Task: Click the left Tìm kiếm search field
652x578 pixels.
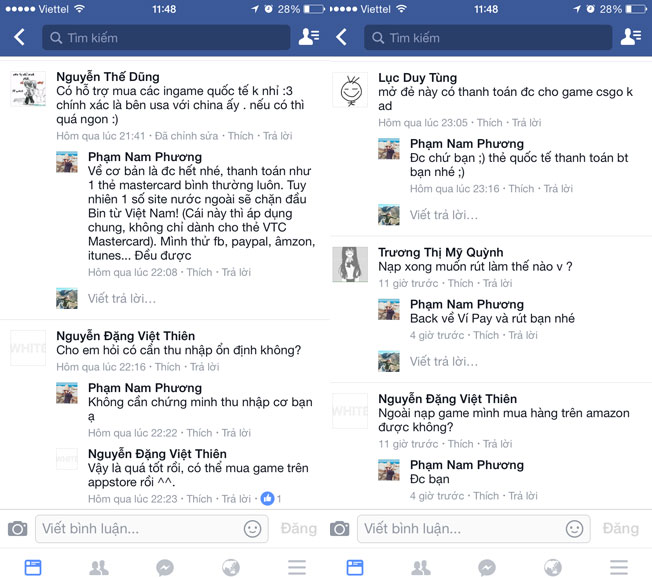Action: (166, 37)
